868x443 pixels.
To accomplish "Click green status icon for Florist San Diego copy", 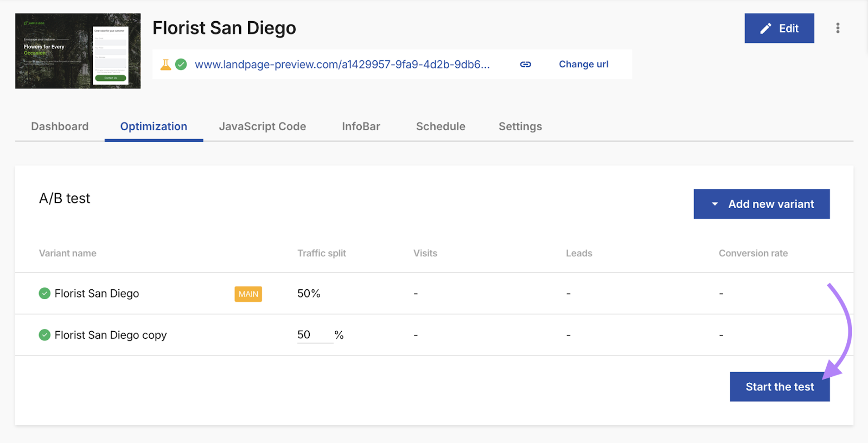I will (x=44, y=335).
